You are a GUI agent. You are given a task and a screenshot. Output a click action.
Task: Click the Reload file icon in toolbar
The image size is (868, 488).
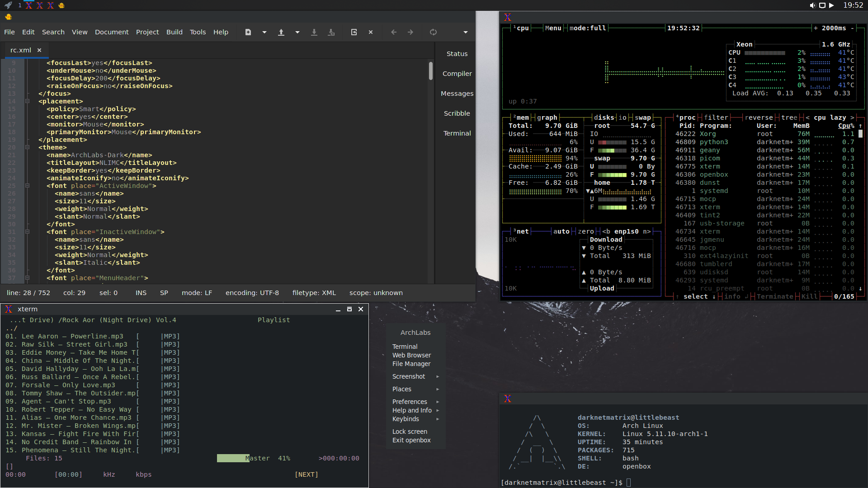click(354, 32)
